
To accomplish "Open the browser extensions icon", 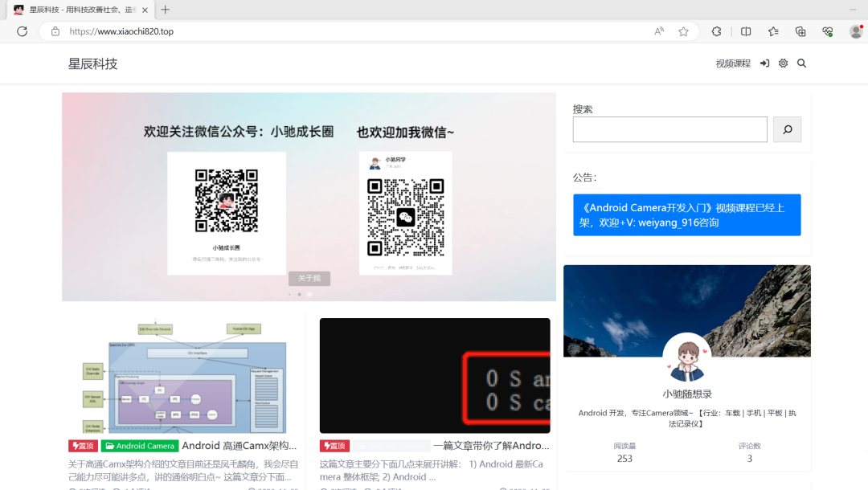I will (716, 31).
